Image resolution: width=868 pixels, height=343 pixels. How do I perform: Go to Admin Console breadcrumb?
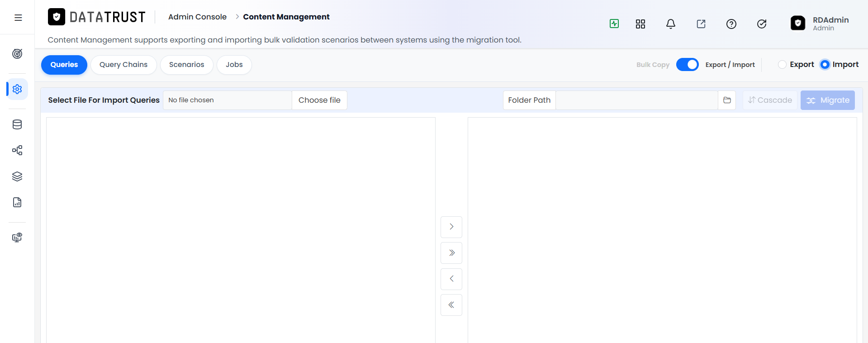click(197, 17)
